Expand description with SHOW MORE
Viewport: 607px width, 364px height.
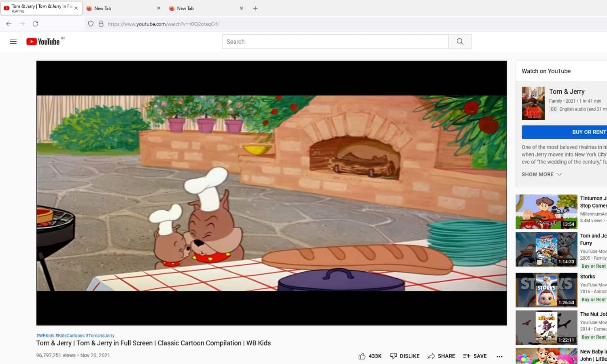pyautogui.click(x=541, y=174)
